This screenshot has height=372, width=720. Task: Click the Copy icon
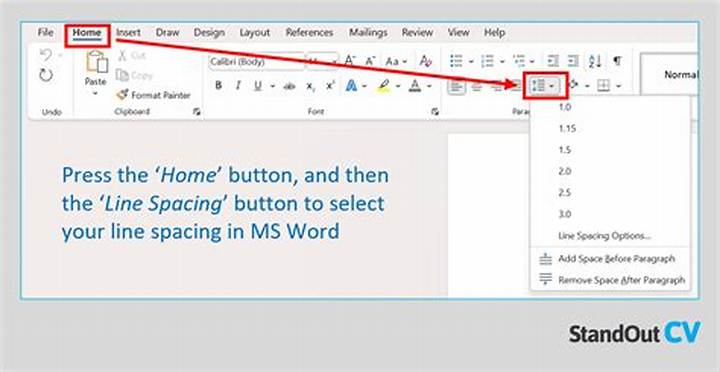tap(122, 75)
